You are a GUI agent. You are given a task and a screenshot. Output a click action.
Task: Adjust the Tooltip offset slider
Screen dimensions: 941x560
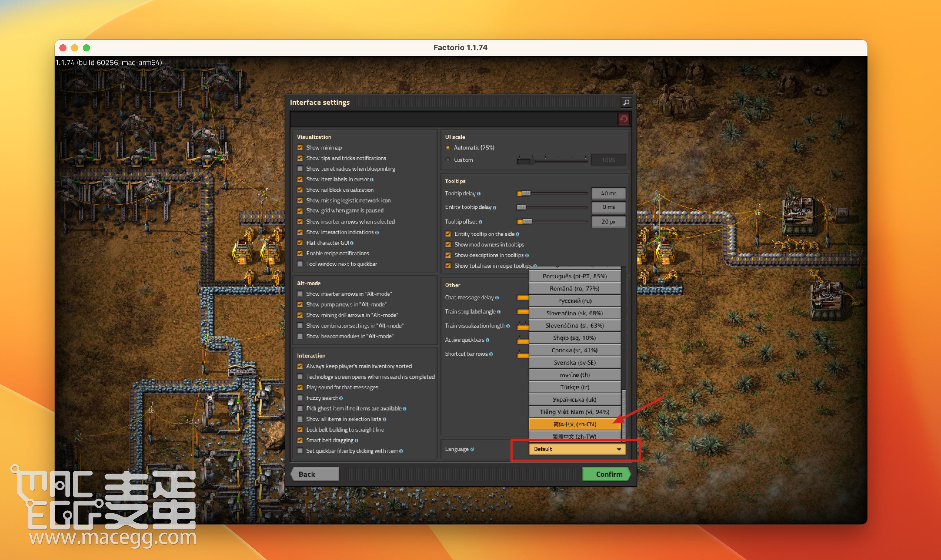(x=552, y=222)
